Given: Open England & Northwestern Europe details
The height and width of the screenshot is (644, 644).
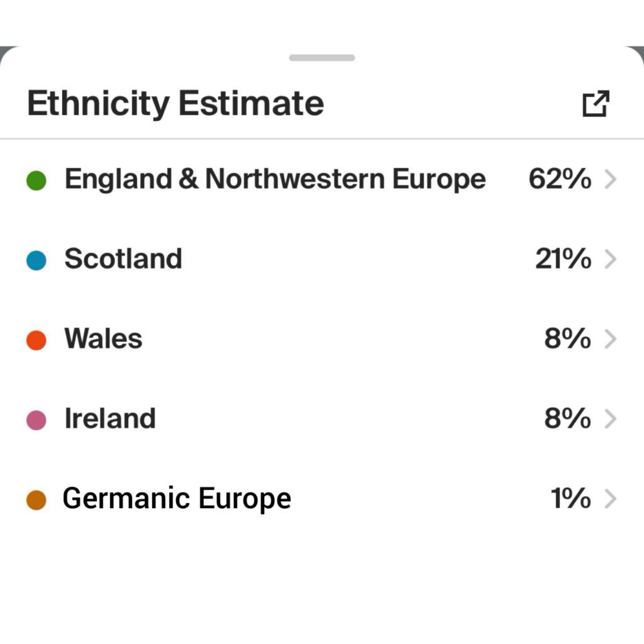Looking at the screenshot, I should pyautogui.click(x=275, y=179).
